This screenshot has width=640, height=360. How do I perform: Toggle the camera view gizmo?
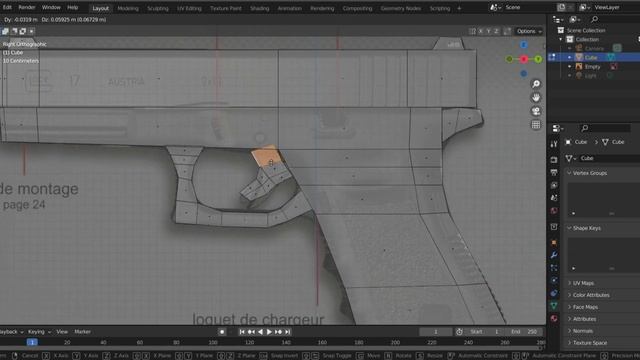click(536, 111)
